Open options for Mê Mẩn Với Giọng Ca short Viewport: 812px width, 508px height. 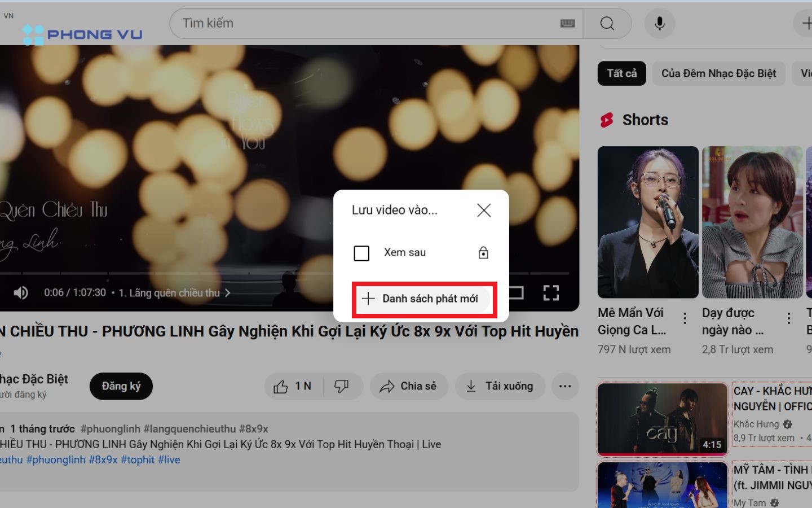[685, 318]
